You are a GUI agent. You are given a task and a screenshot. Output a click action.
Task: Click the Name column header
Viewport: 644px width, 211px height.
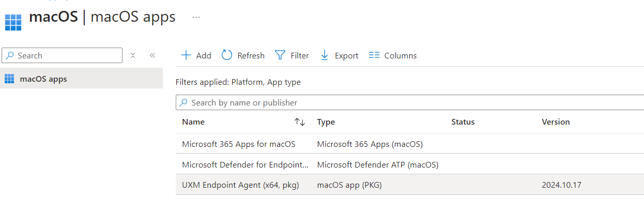(x=193, y=122)
